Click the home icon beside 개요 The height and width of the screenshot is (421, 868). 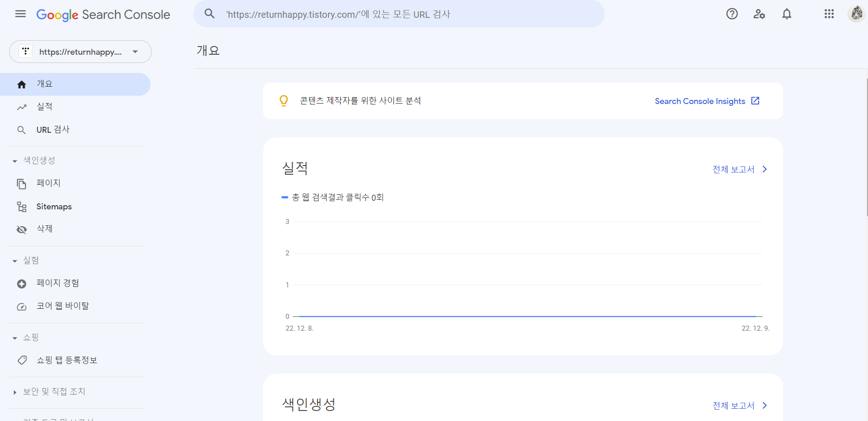pyautogui.click(x=21, y=84)
